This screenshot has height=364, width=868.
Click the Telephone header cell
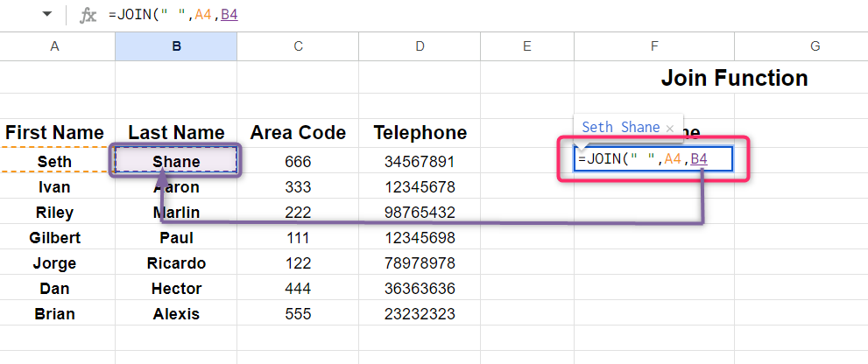pos(420,133)
